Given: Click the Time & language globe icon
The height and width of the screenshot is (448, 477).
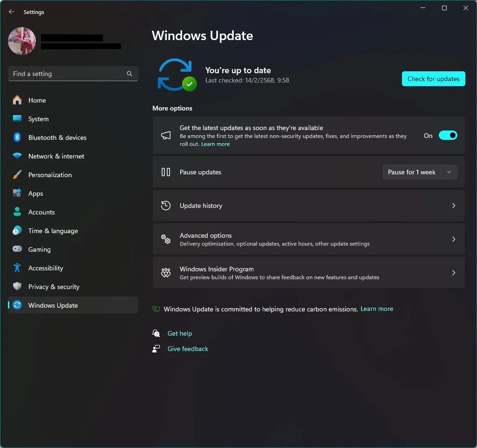Looking at the screenshot, I should (x=17, y=230).
